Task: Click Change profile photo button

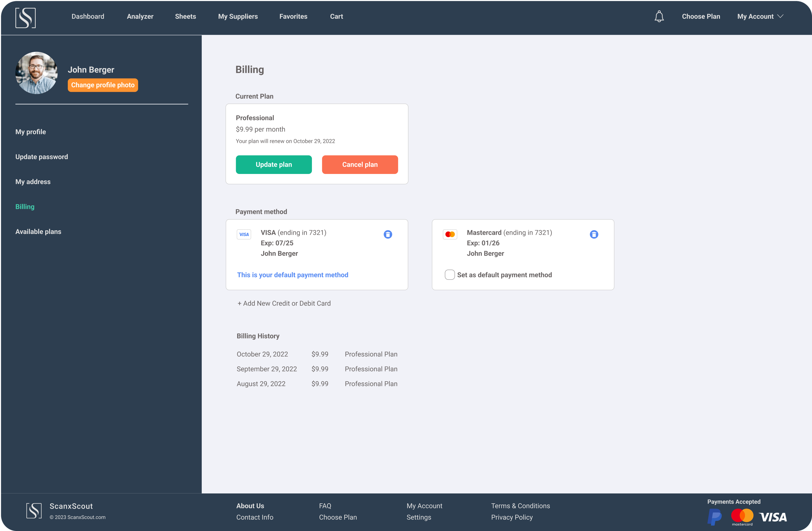Action: (103, 85)
